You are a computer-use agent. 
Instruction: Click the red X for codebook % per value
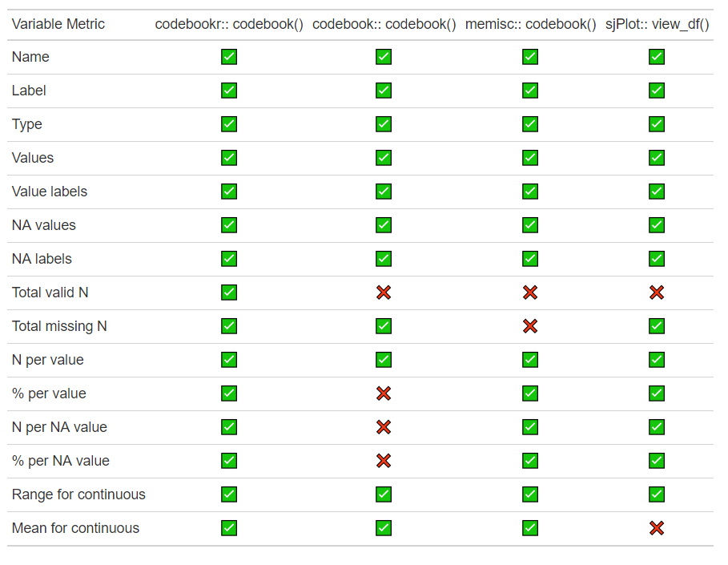pos(384,393)
